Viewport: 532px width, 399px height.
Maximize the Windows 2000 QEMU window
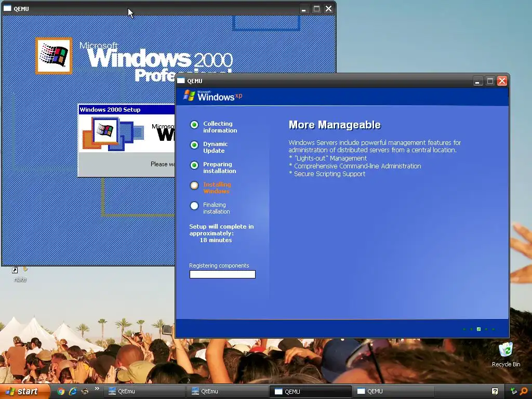[316, 9]
